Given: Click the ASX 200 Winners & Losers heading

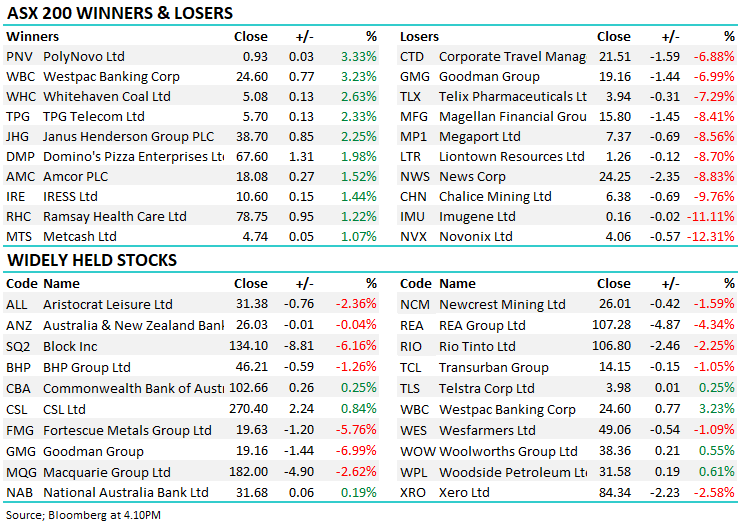Looking at the screenshot, I should pos(120,13).
